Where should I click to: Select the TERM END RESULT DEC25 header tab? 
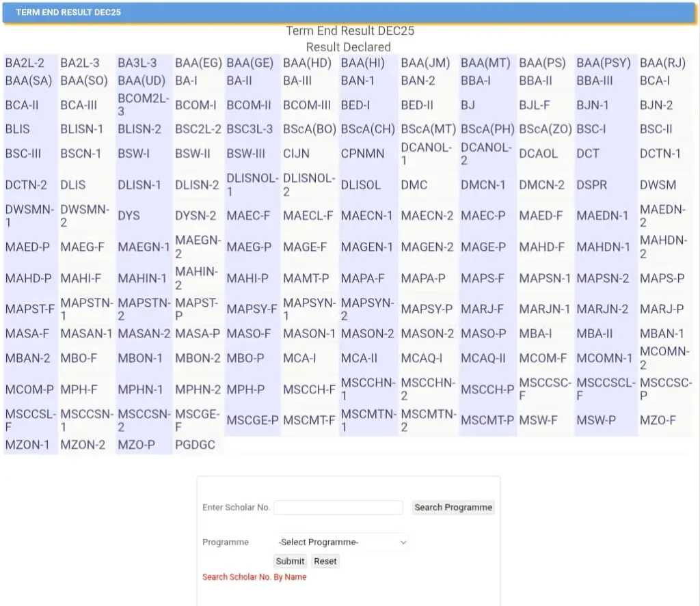click(68, 12)
